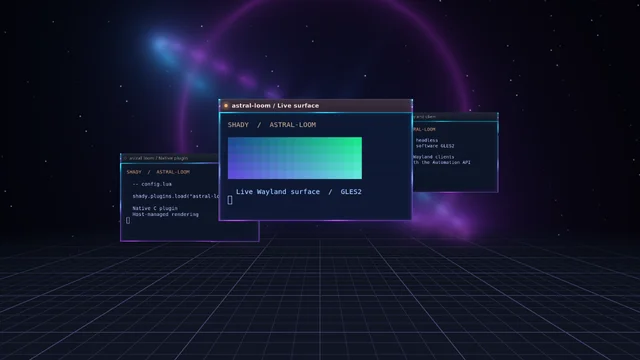The height and width of the screenshot is (360, 640).
Task: Click 'SHADY' heading in the Live surface window
Action: (238, 125)
